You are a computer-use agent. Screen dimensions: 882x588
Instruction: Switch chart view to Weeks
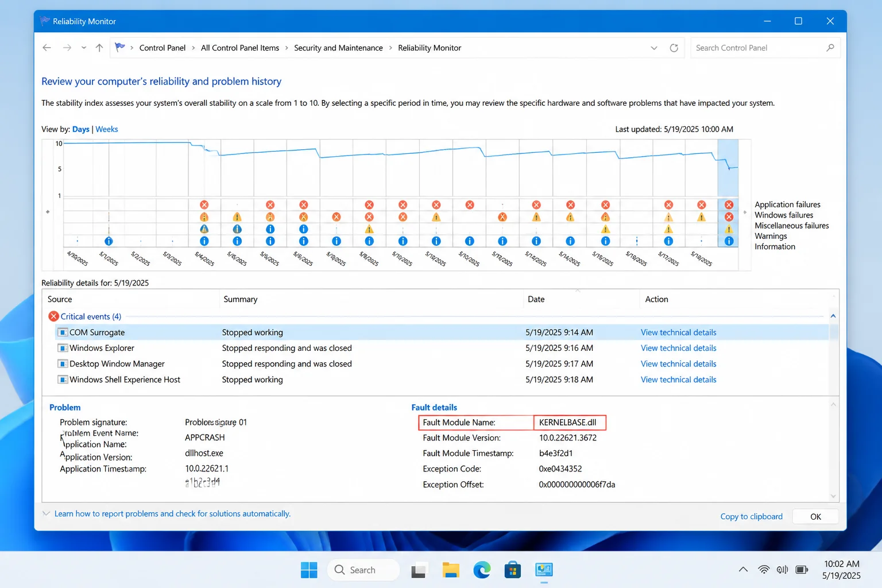(x=107, y=129)
